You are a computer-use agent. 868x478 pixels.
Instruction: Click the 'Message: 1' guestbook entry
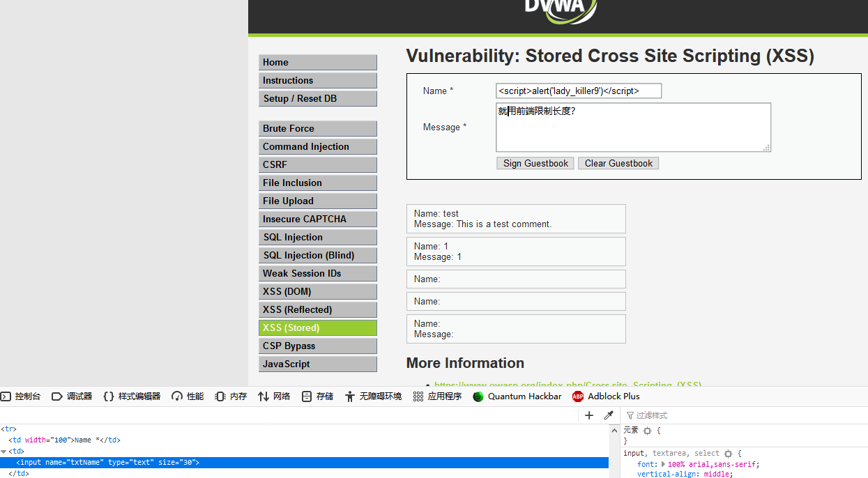(x=516, y=252)
